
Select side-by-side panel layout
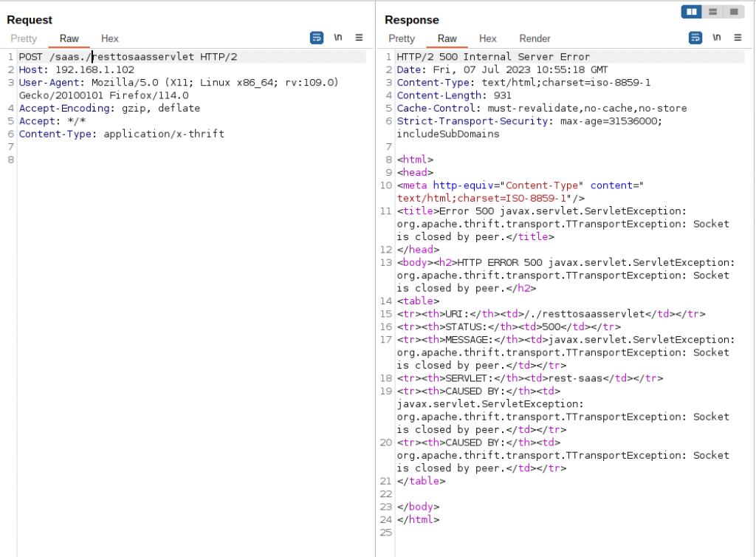pos(692,12)
